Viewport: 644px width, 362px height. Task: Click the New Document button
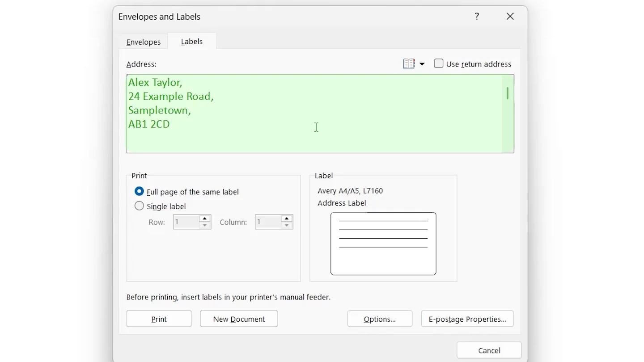tap(239, 319)
